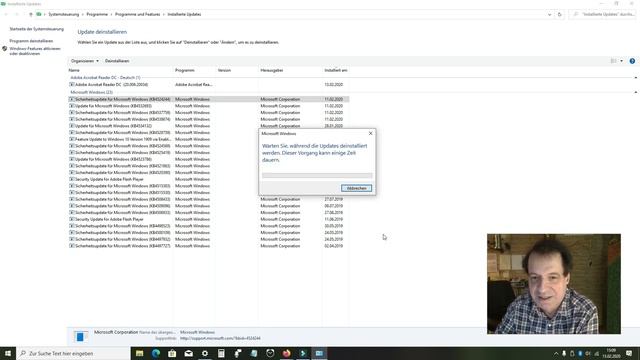Click the active Control Panel taskbar icon
640x360 pixels.
(319, 353)
